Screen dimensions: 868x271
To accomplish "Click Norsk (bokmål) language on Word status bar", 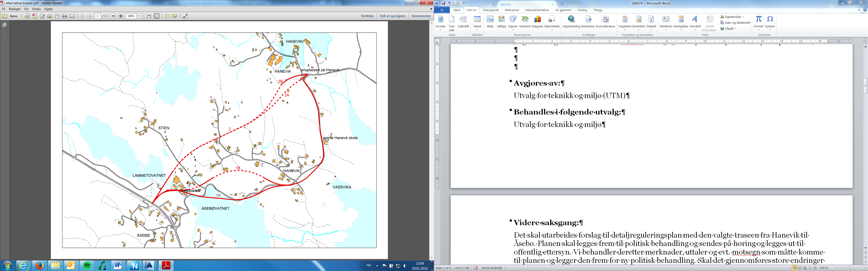I will 492,268.
